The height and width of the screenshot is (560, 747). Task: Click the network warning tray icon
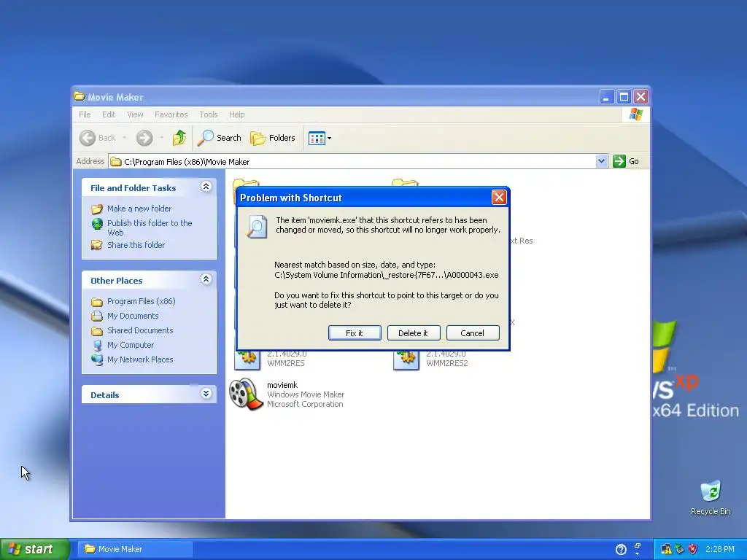click(665, 550)
